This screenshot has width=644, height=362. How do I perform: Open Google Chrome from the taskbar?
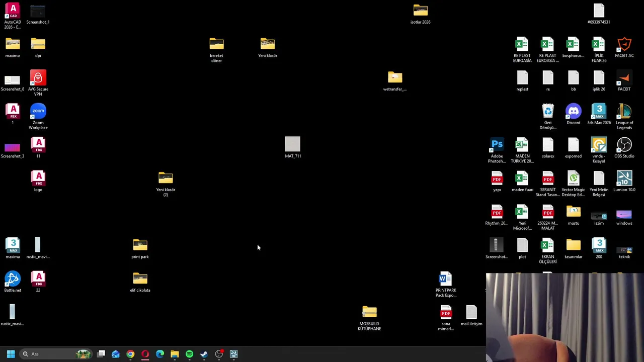[x=130, y=354]
